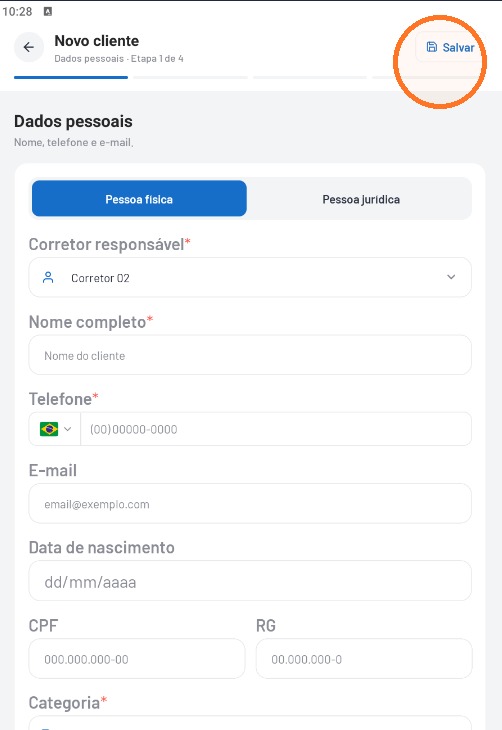Click the Salvar button
Viewport: 502px width, 730px height.
(x=449, y=47)
